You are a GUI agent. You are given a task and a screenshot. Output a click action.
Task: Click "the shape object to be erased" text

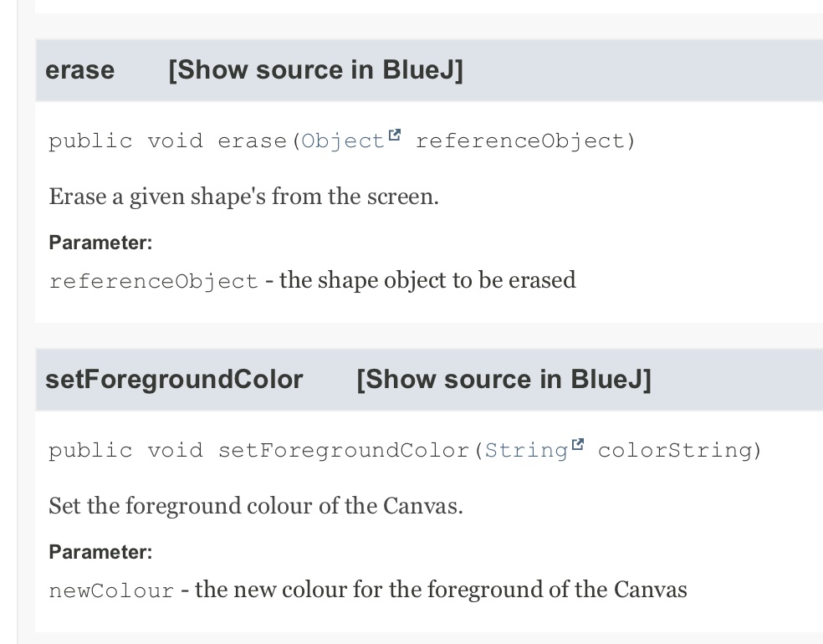(427, 280)
